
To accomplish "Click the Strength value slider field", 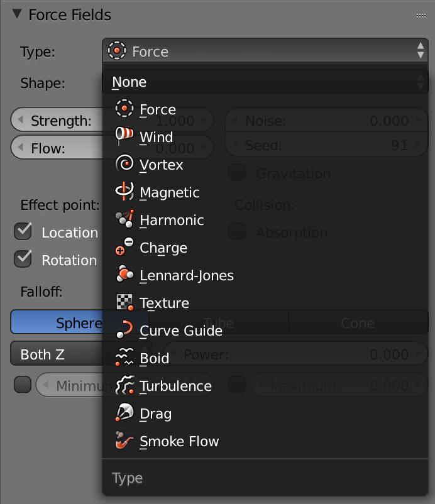I will (x=57, y=120).
